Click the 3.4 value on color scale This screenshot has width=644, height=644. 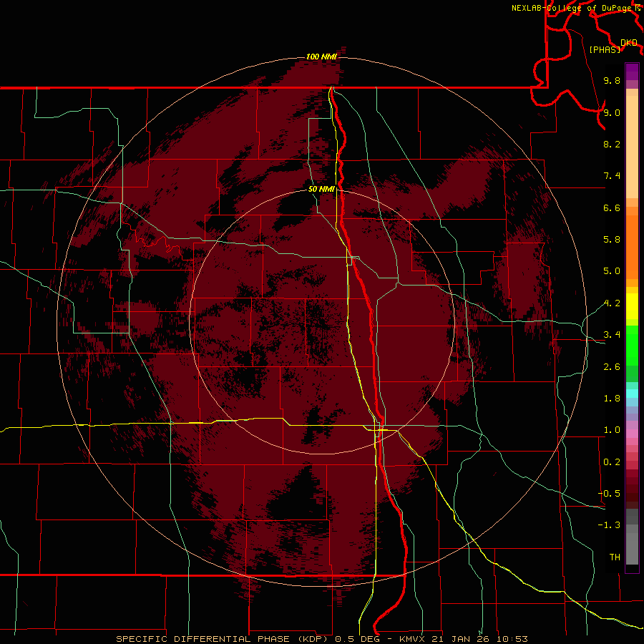click(612, 335)
